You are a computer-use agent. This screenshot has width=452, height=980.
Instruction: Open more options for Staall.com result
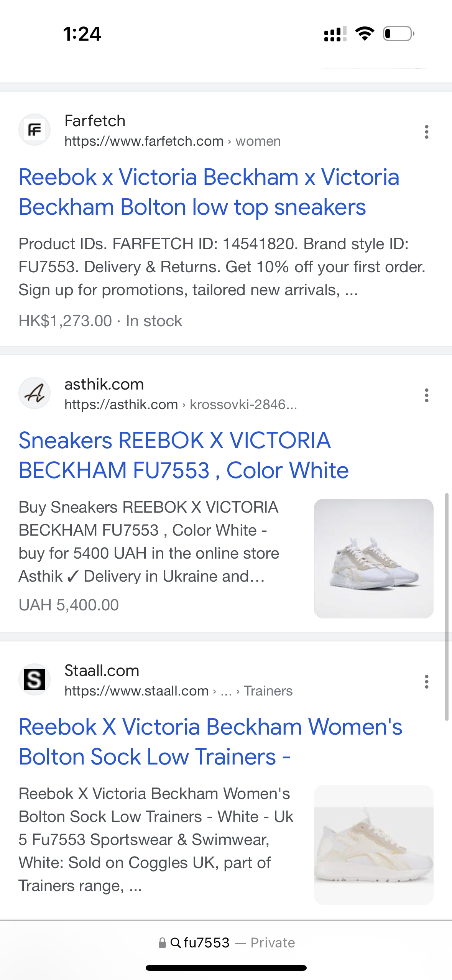pos(426,681)
